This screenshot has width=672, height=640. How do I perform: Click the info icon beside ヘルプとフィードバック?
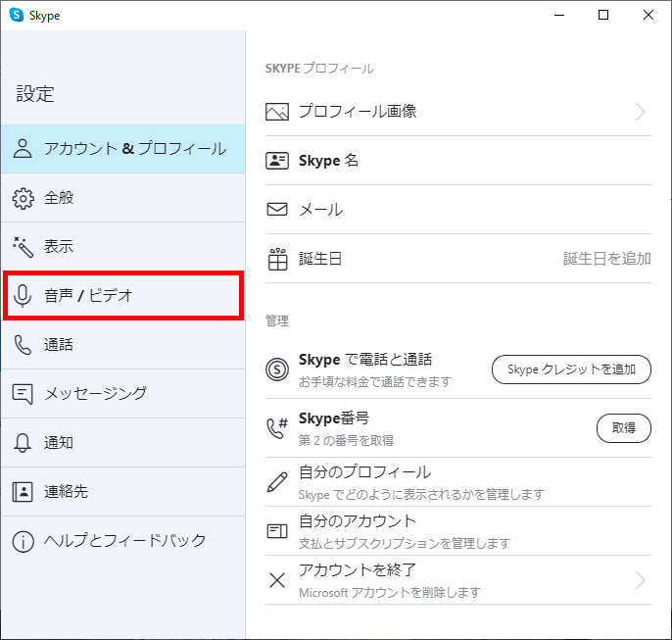click(x=23, y=541)
